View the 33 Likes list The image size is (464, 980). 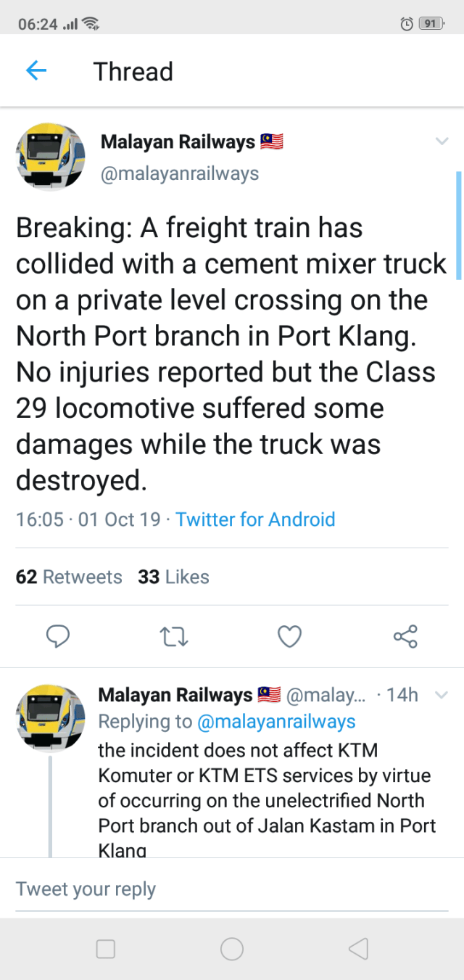(173, 577)
